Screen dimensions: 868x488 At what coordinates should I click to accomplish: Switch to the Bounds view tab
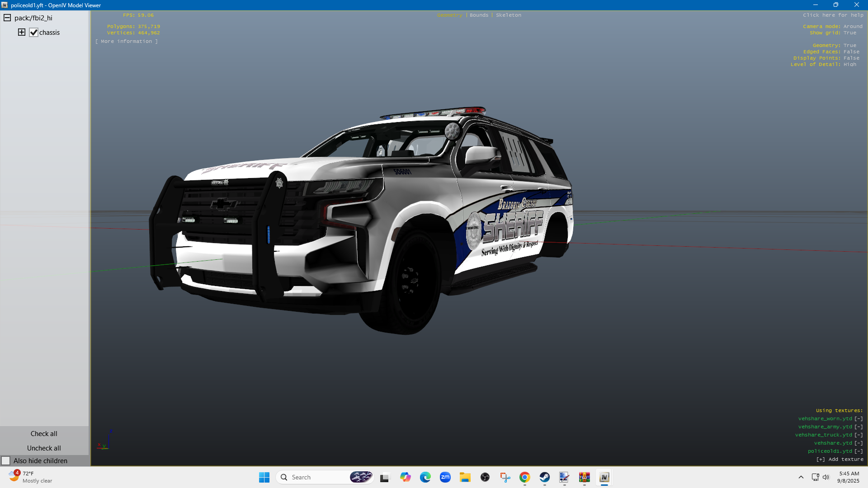point(479,15)
